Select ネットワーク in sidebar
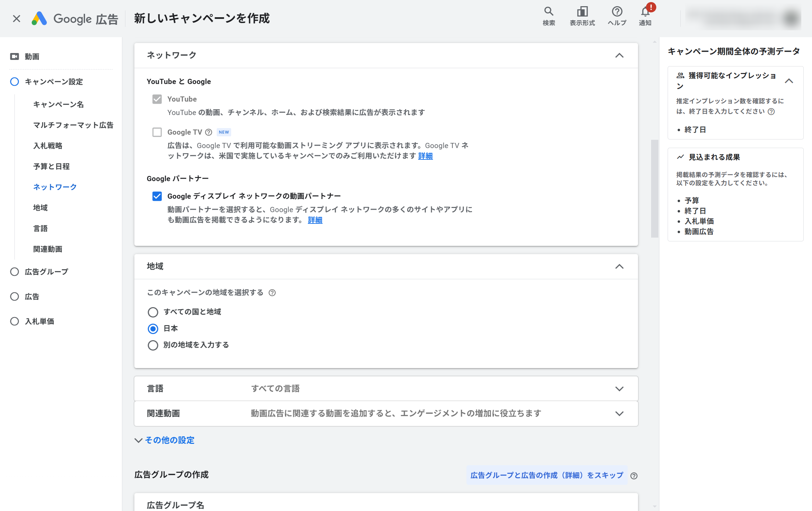812x511 pixels. point(55,187)
